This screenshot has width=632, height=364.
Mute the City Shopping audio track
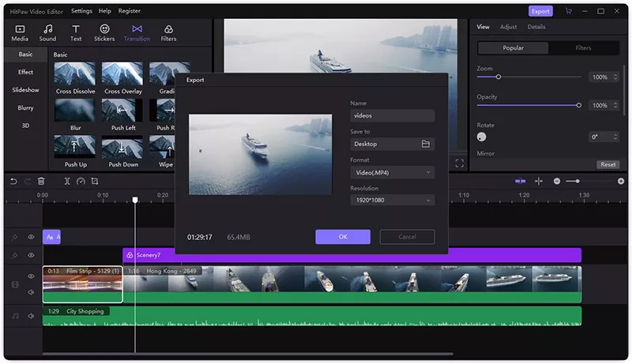32,316
